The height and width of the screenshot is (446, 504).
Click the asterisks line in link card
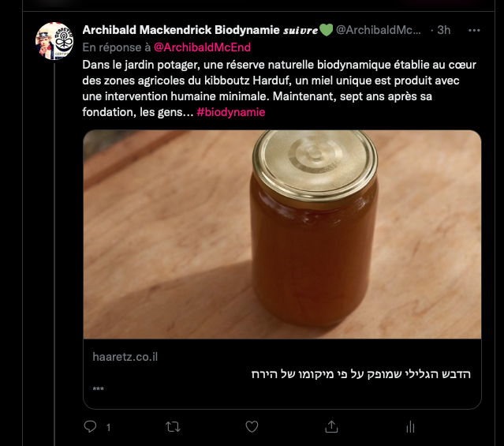(x=99, y=389)
